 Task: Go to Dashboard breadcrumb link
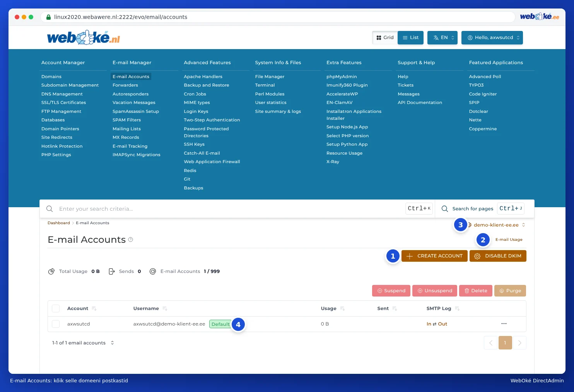coord(59,223)
